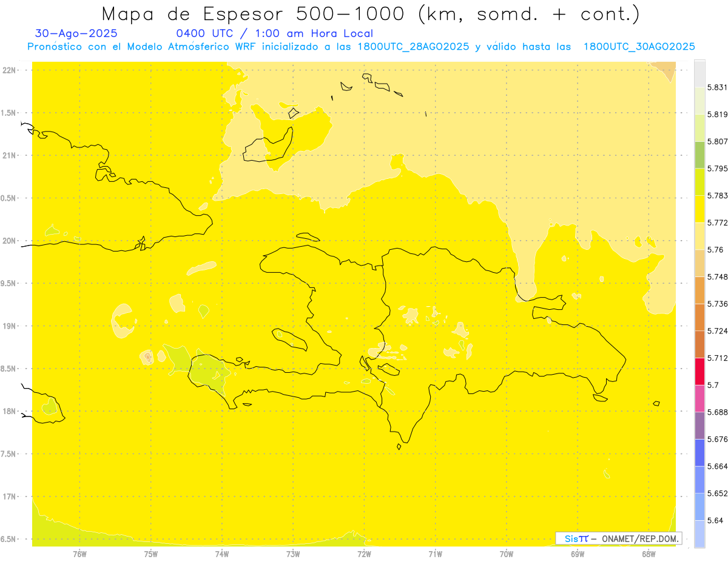Screen dimensions: 728x562
Task: Select the latitude label '22N'
Action: 10,70
